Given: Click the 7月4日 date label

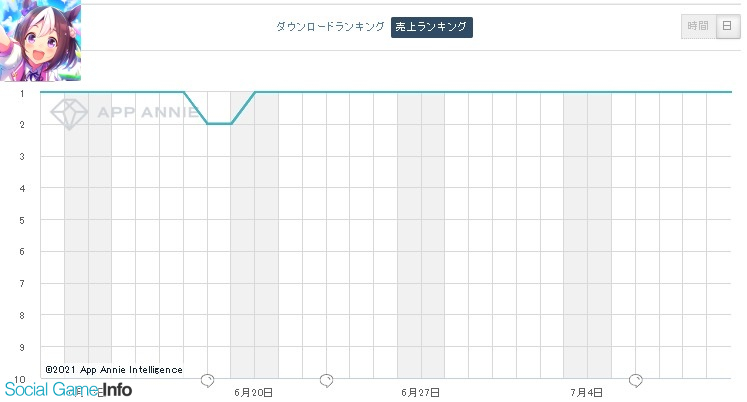Looking at the screenshot, I should pyautogui.click(x=586, y=392).
